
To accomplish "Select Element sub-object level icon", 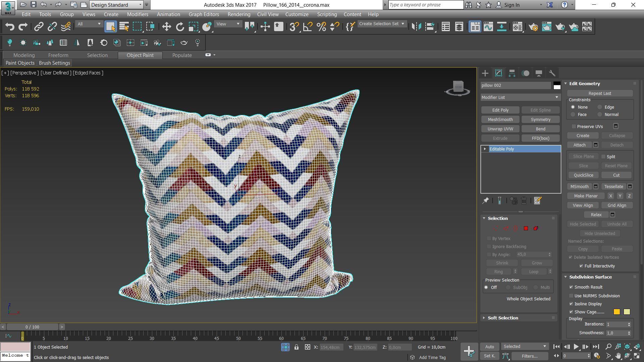I will (x=536, y=228).
